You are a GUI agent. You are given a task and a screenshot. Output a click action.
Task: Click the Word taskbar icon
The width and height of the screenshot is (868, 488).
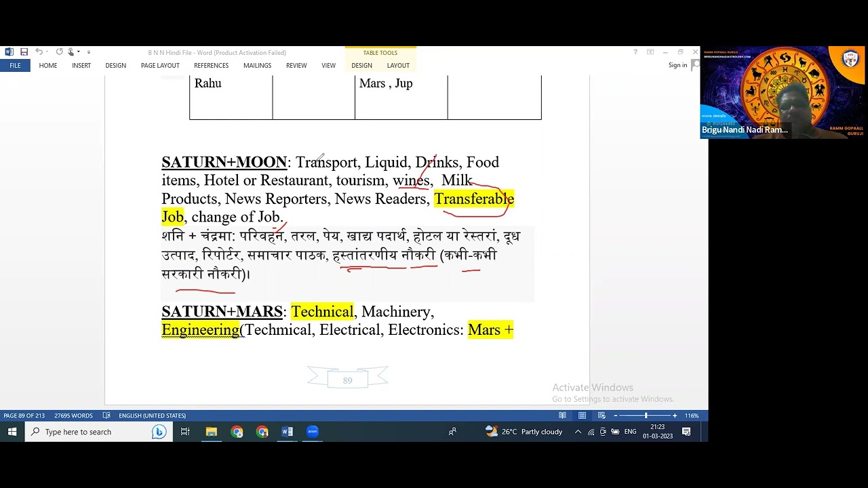[x=287, y=432]
